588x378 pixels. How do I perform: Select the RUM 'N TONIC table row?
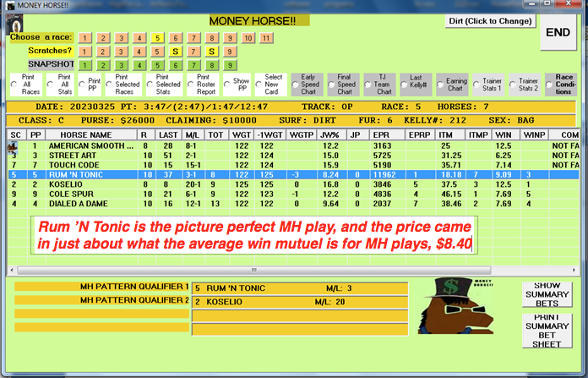[x=293, y=174]
